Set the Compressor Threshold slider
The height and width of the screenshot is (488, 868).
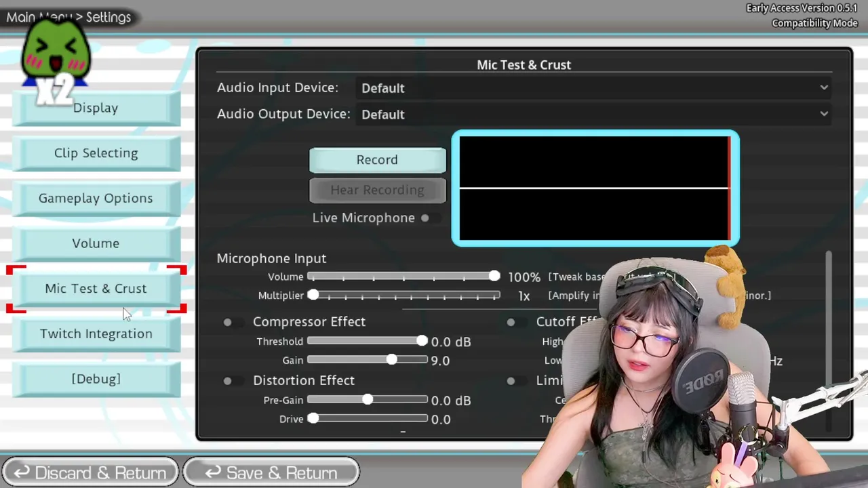(x=368, y=342)
